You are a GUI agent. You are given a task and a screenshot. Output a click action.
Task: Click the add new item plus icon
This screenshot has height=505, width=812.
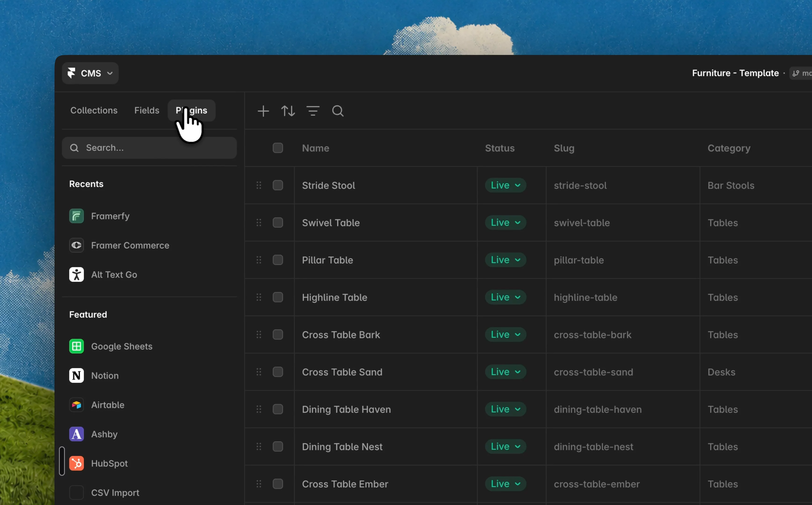pyautogui.click(x=263, y=111)
